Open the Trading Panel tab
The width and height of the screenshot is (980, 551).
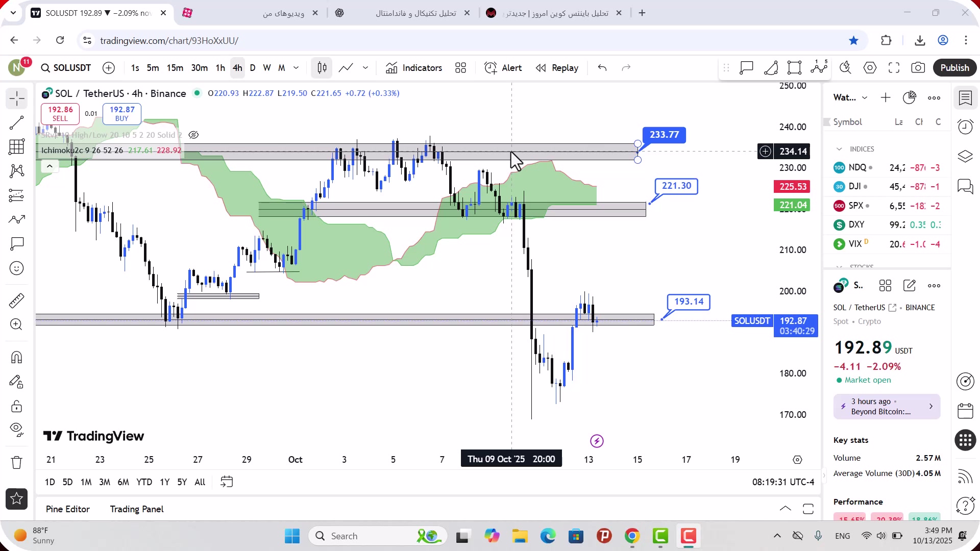pos(137,509)
